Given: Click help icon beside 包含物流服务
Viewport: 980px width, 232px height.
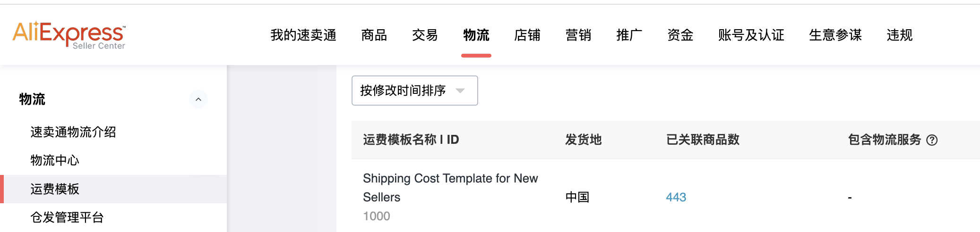Looking at the screenshot, I should coord(932,140).
